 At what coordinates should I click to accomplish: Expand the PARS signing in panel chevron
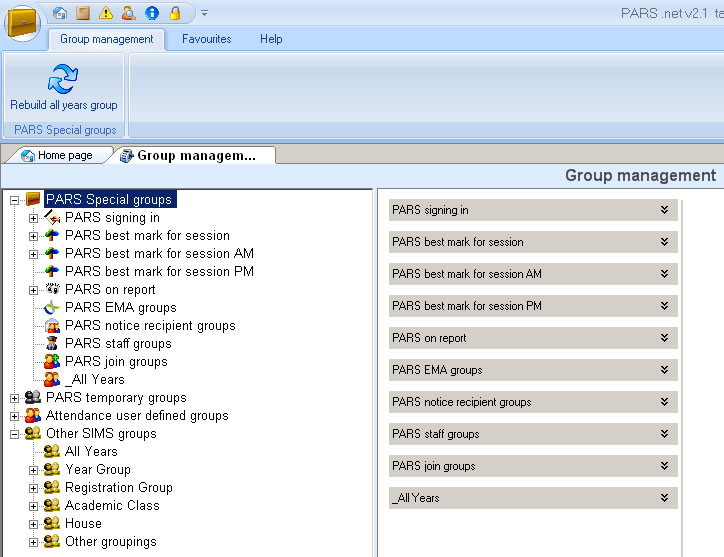coord(664,210)
